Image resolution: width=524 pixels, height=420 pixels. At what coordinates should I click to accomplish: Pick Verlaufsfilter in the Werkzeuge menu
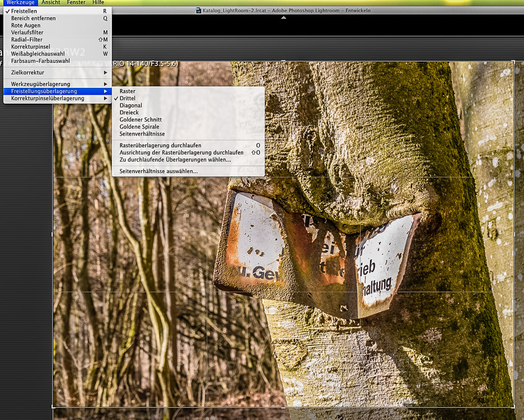pyautogui.click(x=58, y=32)
